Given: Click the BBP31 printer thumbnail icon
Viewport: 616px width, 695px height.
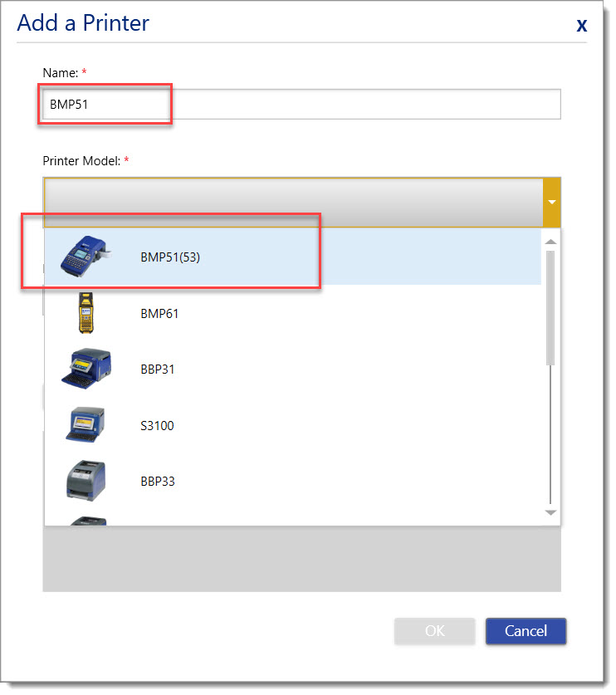Looking at the screenshot, I should 86,369.
